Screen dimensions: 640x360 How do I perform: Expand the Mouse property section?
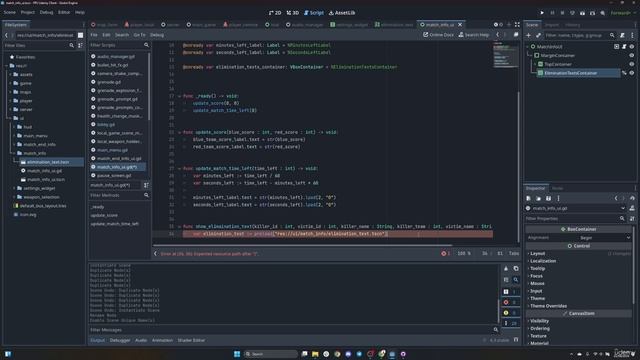click(537, 283)
